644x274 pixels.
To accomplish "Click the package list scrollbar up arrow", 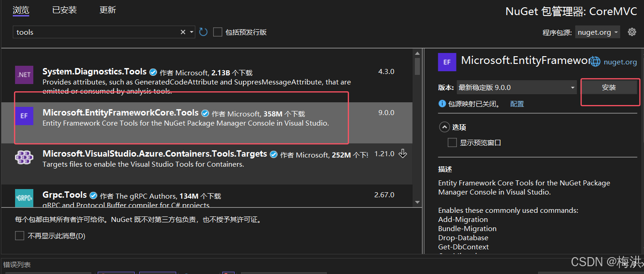I will tap(417, 54).
